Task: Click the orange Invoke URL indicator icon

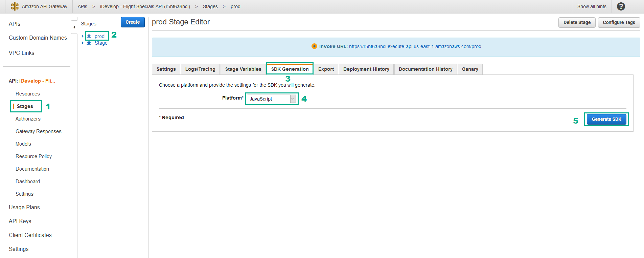Action: (x=314, y=46)
